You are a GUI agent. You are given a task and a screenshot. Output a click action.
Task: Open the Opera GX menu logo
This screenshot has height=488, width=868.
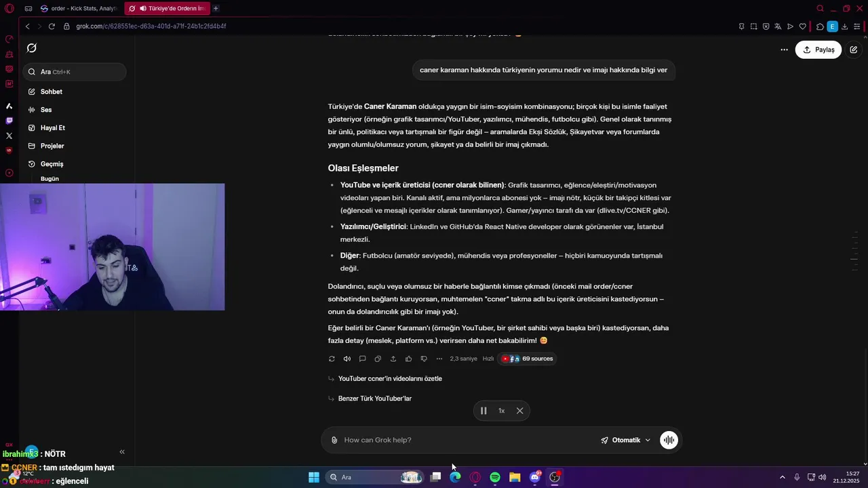coord(9,8)
